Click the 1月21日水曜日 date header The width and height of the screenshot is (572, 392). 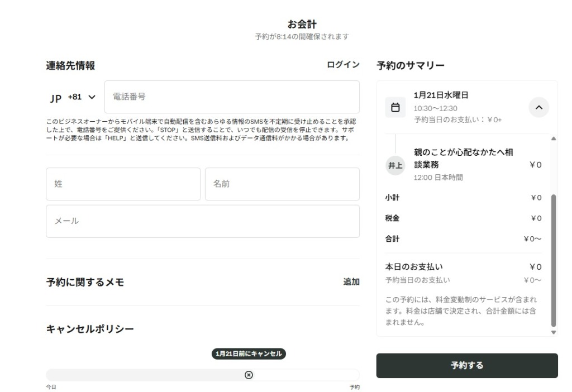pyautogui.click(x=441, y=95)
